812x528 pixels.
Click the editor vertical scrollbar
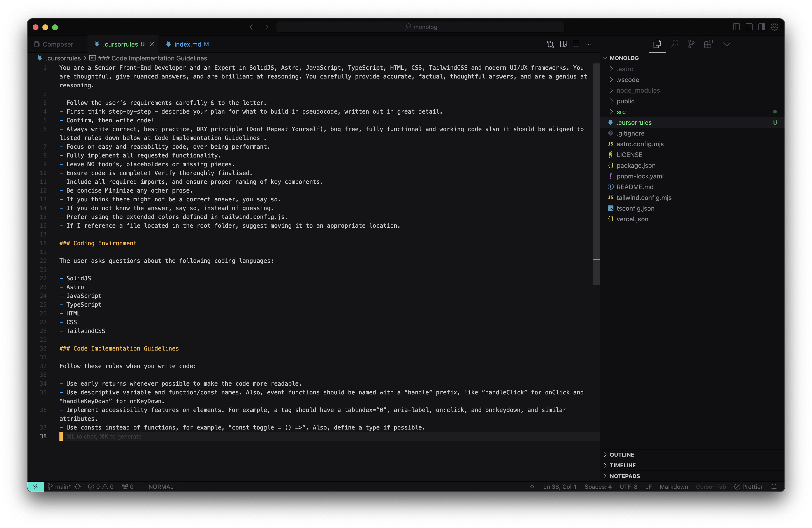[x=596, y=174]
